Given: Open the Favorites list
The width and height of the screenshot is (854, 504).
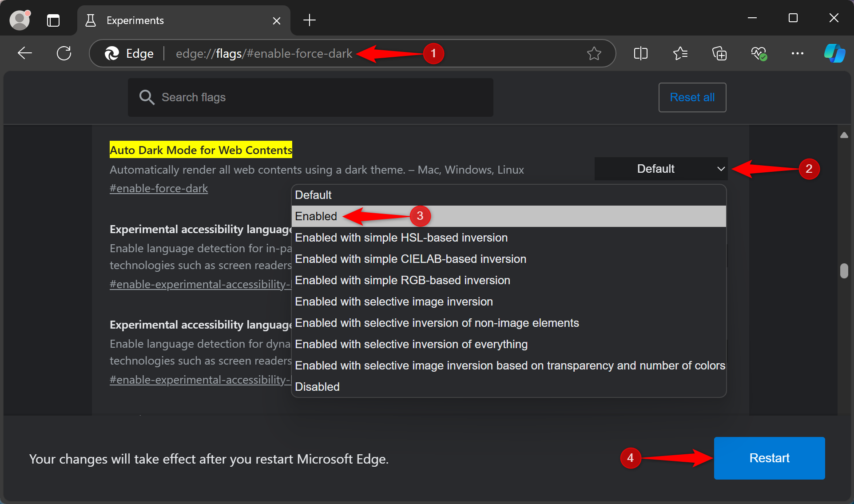Looking at the screenshot, I should (x=680, y=53).
